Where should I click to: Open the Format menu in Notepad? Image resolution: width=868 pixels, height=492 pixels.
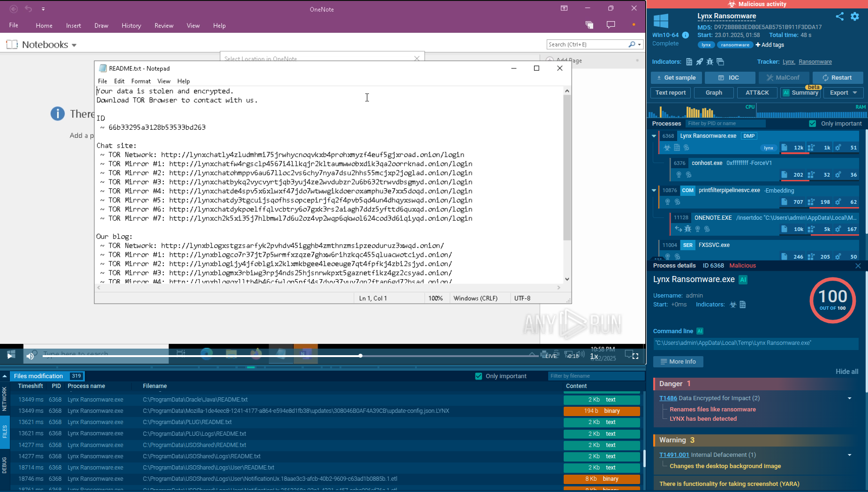(141, 81)
